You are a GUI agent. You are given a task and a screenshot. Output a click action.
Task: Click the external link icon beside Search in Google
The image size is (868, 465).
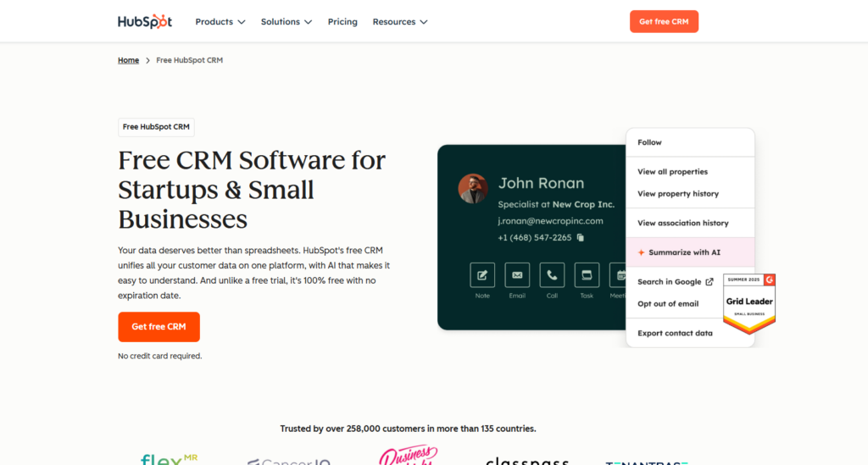[709, 282]
